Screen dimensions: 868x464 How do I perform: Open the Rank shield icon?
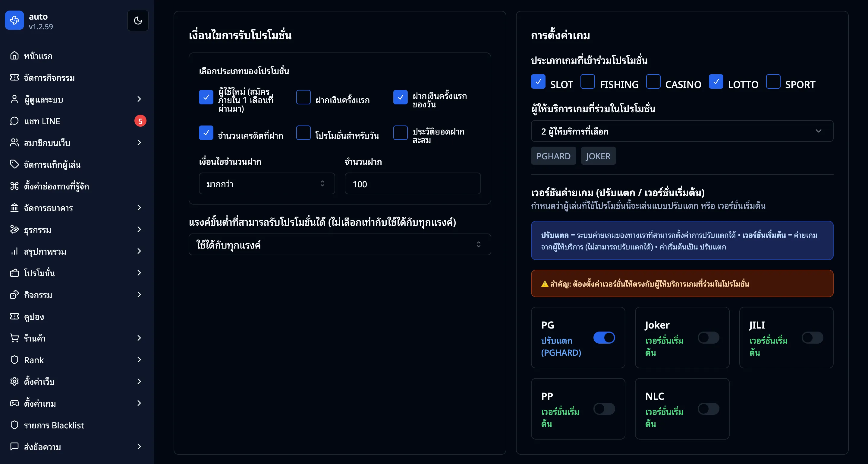coord(14,360)
